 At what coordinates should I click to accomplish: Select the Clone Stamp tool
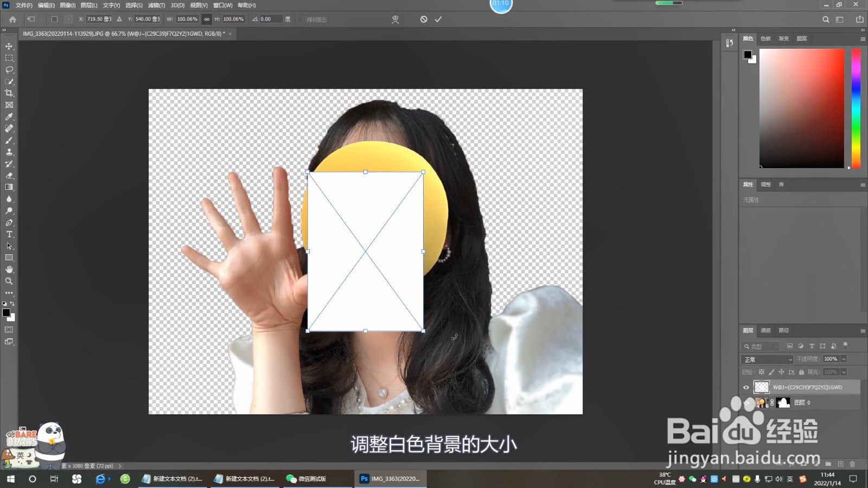pyautogui.click(x=9, y=152)
